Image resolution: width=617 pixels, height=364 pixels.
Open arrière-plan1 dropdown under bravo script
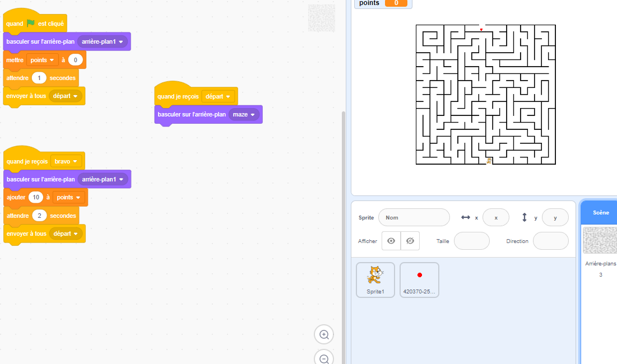click(103, 179)
